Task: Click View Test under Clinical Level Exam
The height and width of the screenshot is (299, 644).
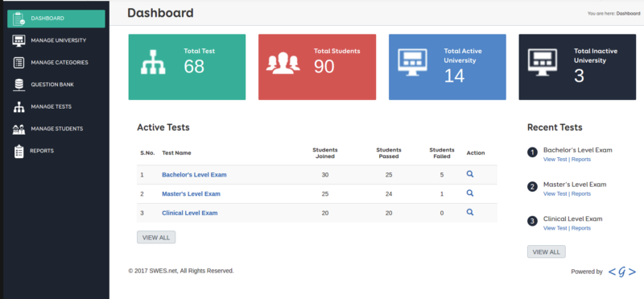Action: 555,228
